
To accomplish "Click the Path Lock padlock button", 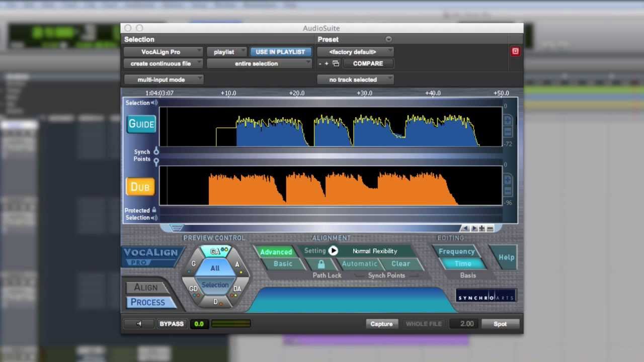I will 321,264.
